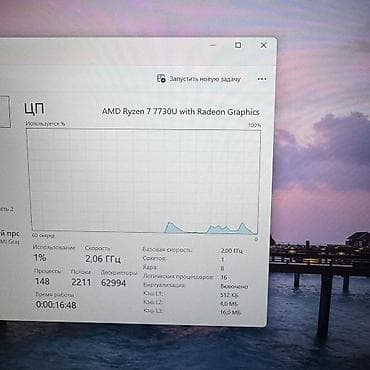This screenshot has height=370, width=370.
Task: Click the Виртуализация Включено status
Action: click(x=234, y=287)
